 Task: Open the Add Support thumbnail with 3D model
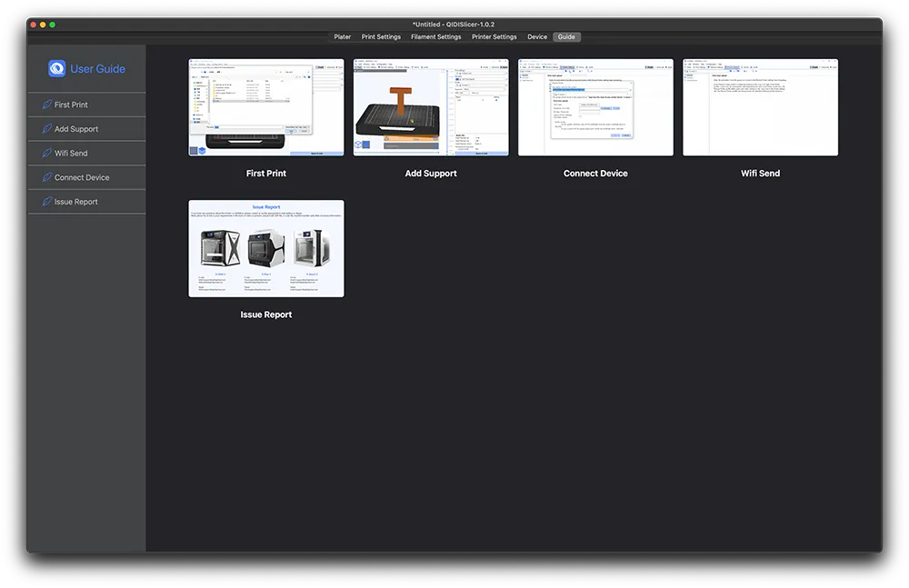click(431, 107)
